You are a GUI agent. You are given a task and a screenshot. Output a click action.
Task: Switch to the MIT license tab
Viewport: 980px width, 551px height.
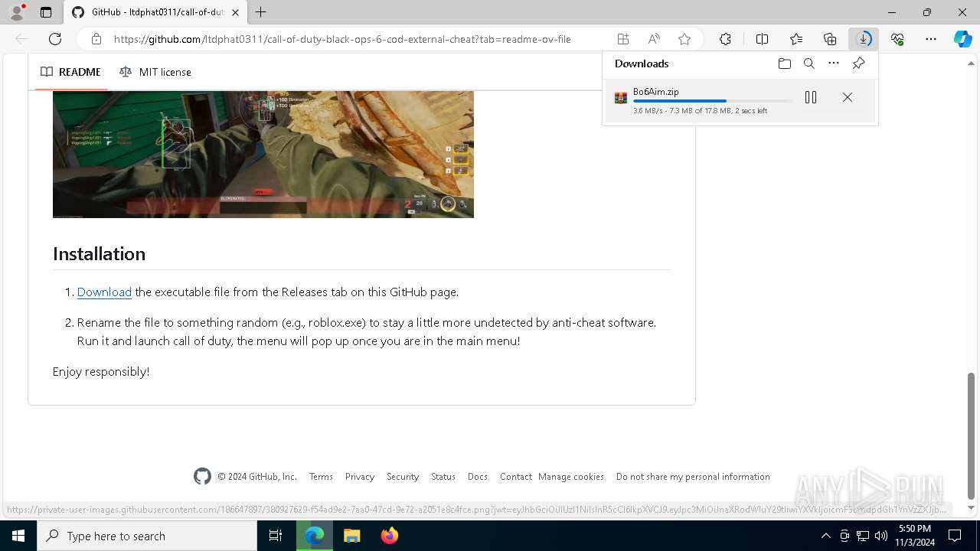coord(155,72)
